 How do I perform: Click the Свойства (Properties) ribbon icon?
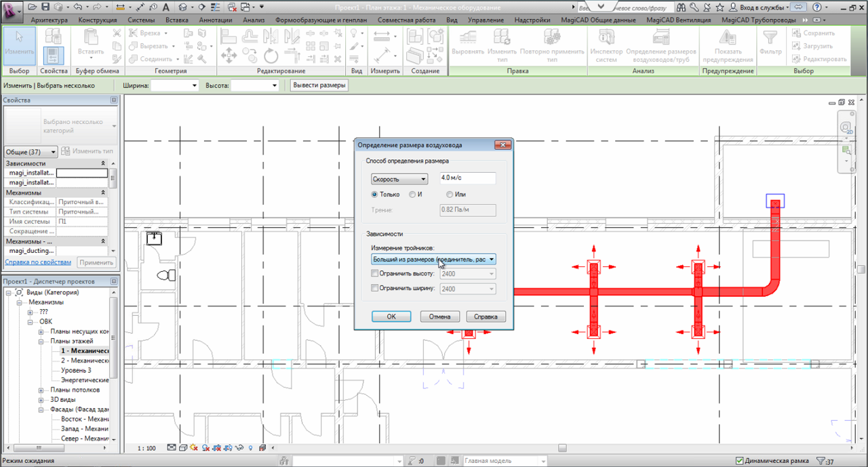point(54,54)
